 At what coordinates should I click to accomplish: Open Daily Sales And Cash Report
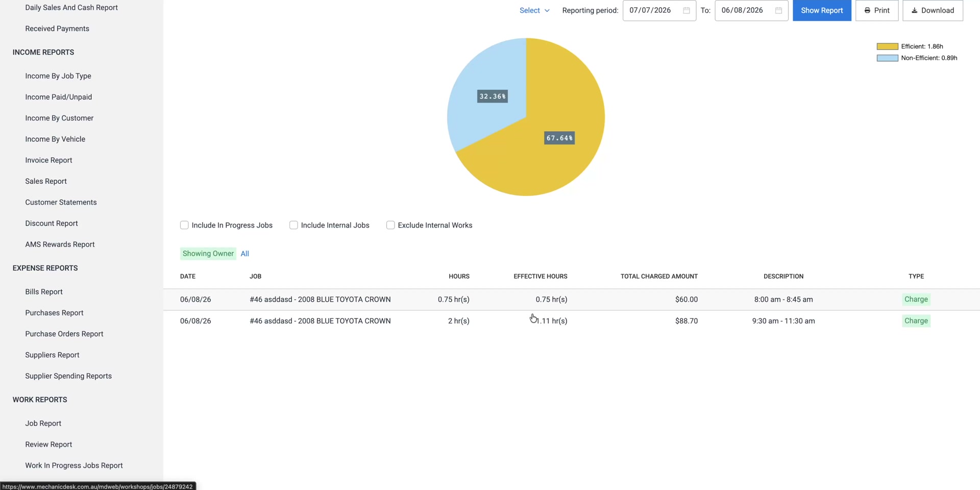coord(71,8)
